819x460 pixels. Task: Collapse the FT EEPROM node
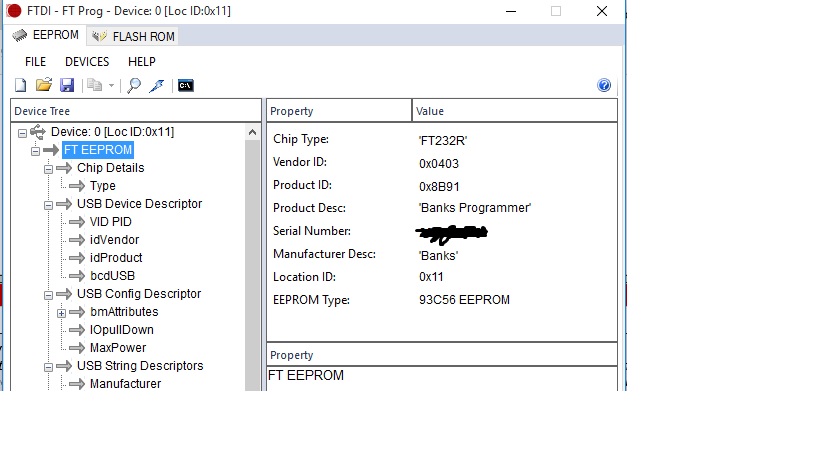tap(36, 151)
